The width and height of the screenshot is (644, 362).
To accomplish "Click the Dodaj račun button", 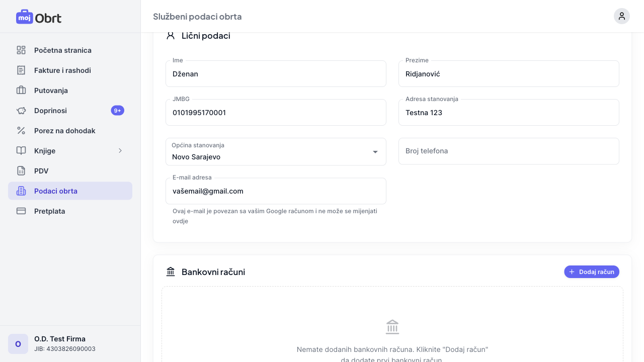I will coord(591,272).
